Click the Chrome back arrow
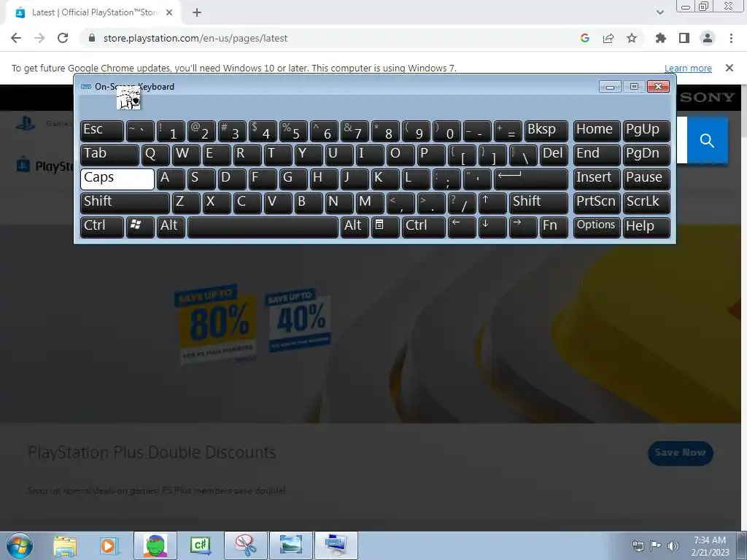This screenshot has width=747, height=560. point(16,38)
